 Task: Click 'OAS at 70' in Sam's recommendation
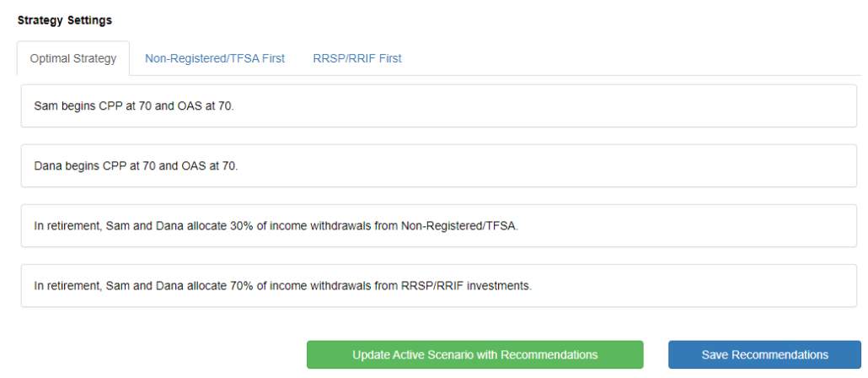(205, 106)
